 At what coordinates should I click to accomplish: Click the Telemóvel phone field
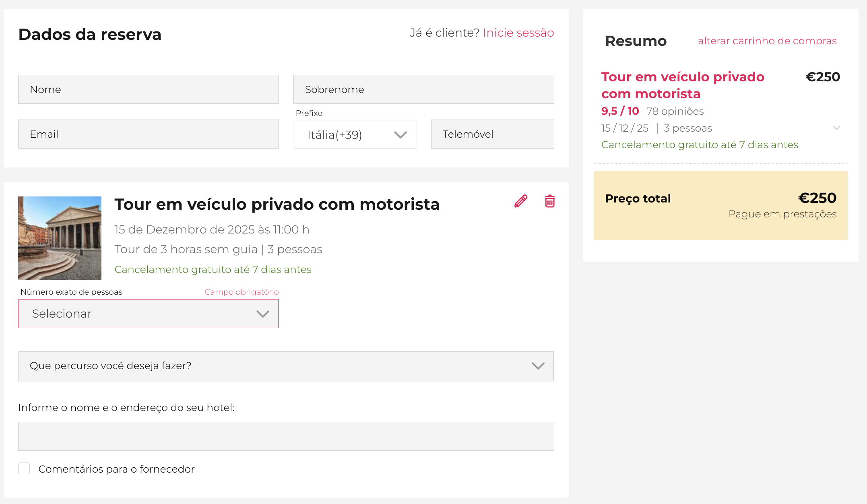[x=492, y=134]
